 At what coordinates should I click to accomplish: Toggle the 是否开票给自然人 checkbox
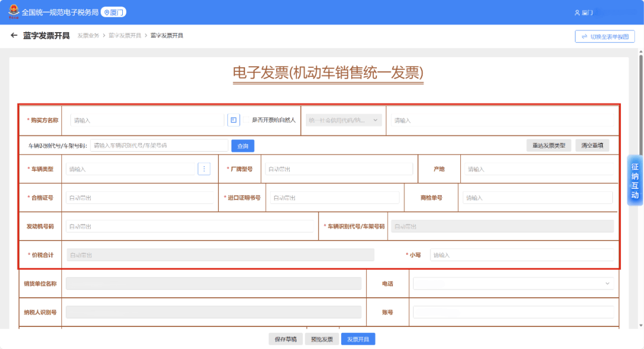(246, 120)
